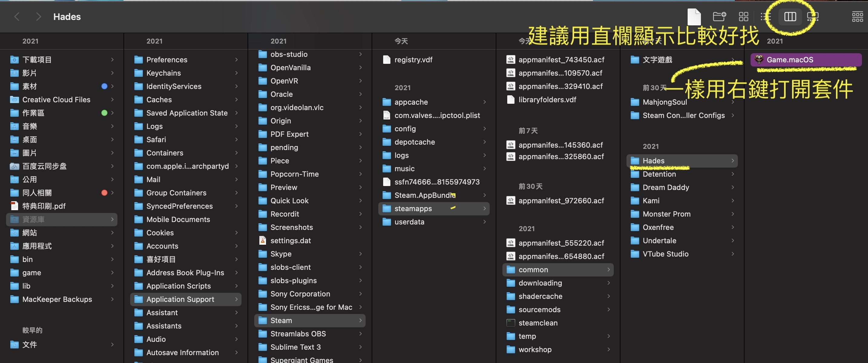Expand the workshop folder chevron
The width and height of the screenshot is (868, 363).
(608, 349)
